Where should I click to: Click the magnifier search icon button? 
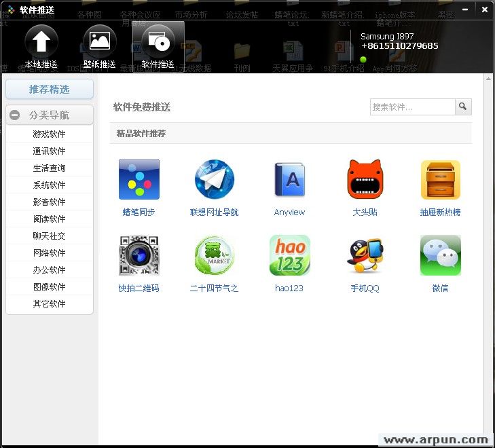pos(463,107)
